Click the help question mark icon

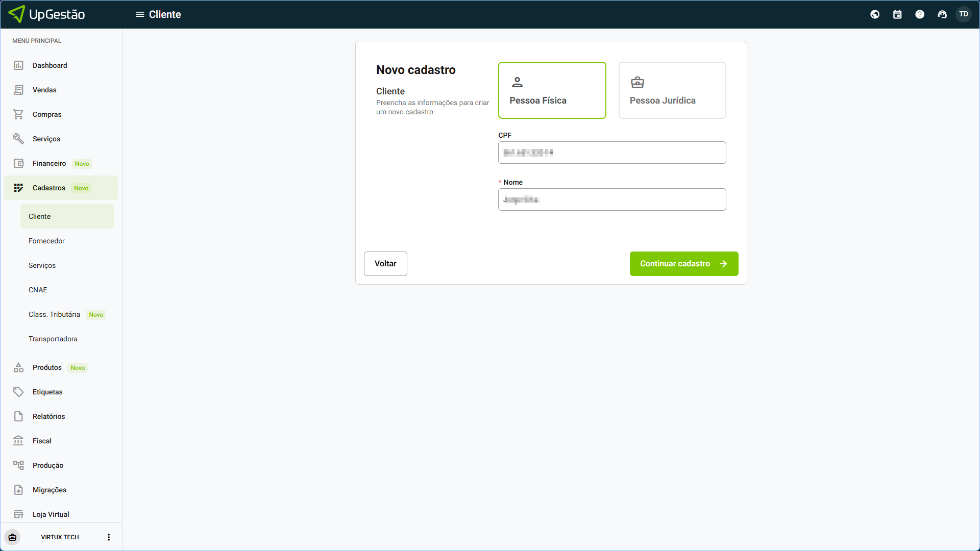click(920, 14)
